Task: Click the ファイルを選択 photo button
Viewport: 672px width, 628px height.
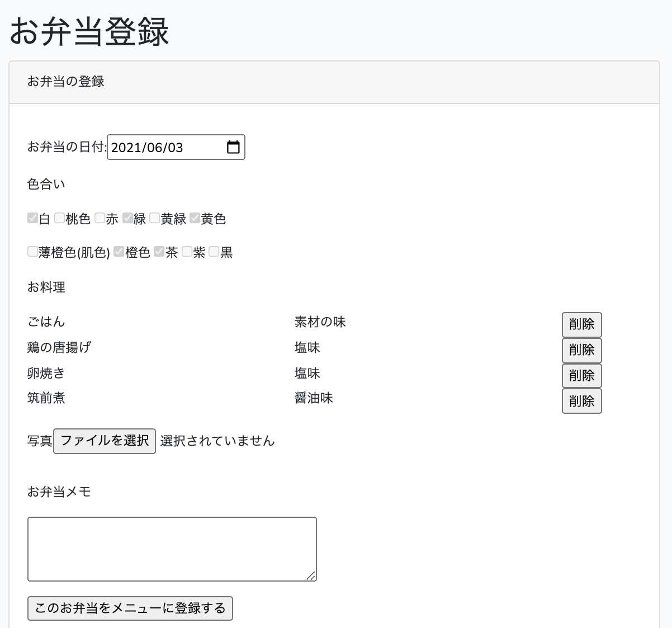Action: pos(105,441)
